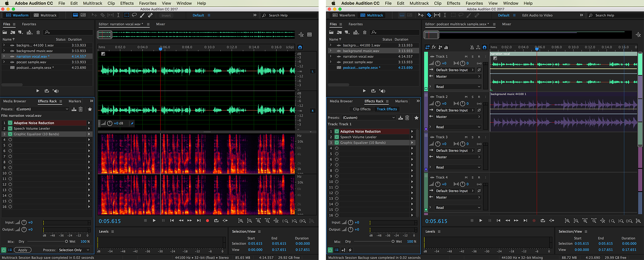Expand narration vocal.wav row in left Files panel
This screenshot has width=644, height=260.
pyautogui.click(x=4, y=56)
